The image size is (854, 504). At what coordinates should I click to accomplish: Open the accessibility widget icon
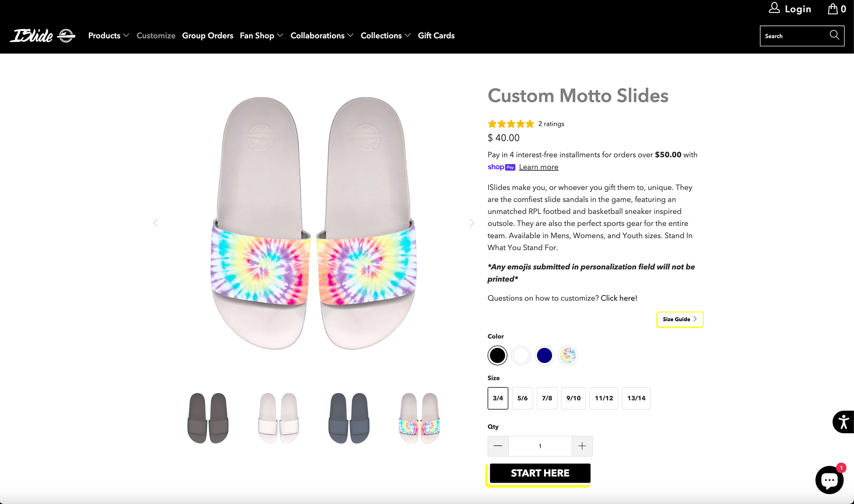843,422
